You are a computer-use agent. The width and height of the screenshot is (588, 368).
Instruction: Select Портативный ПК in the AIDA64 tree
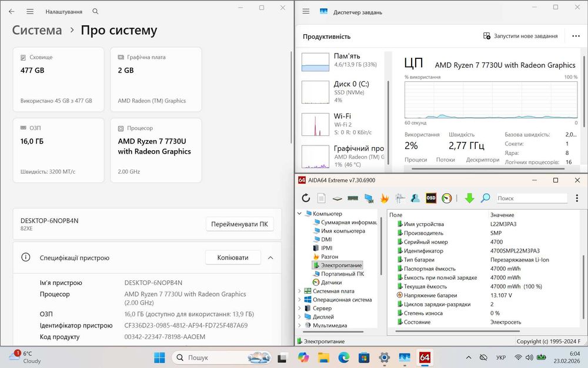[339, 274]
